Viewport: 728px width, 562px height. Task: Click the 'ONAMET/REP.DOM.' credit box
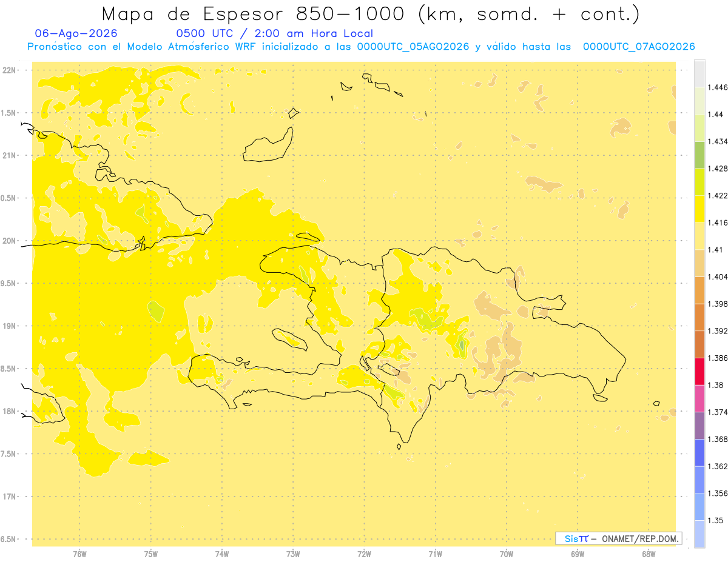point(619,538)
